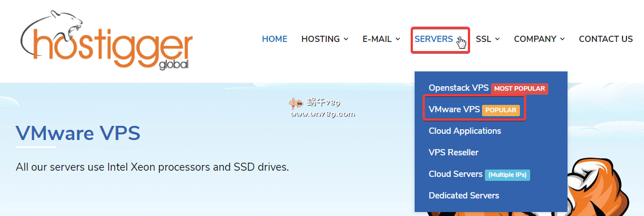Open the COMPANY menu

[535, 39]
